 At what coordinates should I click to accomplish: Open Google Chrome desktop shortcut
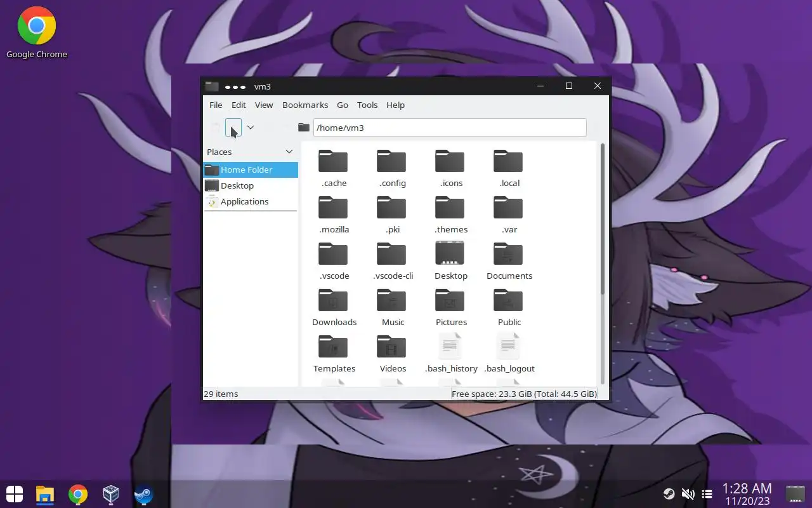[x=37, y=33]
